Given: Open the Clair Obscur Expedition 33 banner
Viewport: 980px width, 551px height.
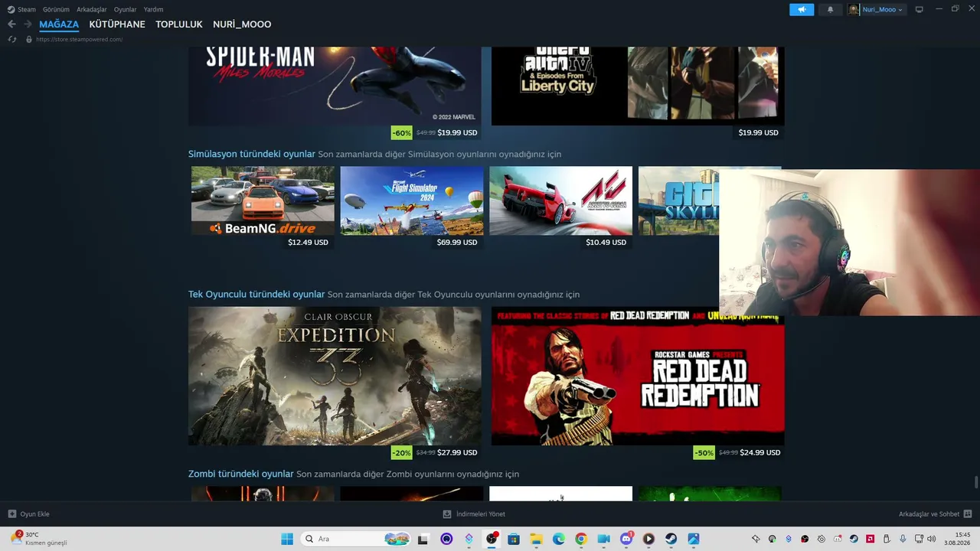Looking at the screenshot, I should [335, 376].
